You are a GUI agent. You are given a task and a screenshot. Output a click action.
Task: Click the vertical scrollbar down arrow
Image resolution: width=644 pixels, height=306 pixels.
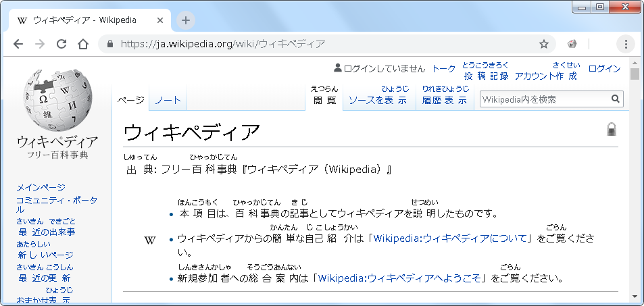click(x=635, y=296)
